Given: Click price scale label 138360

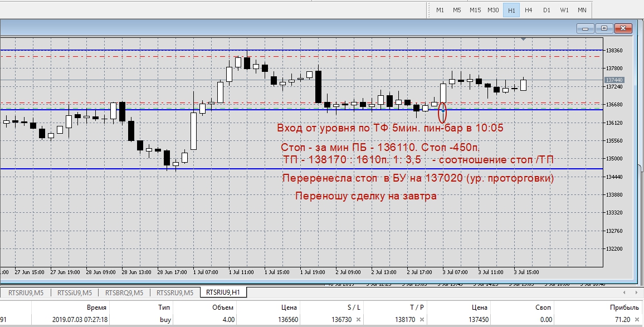Looking at the screenshot, I should (614, 50).
